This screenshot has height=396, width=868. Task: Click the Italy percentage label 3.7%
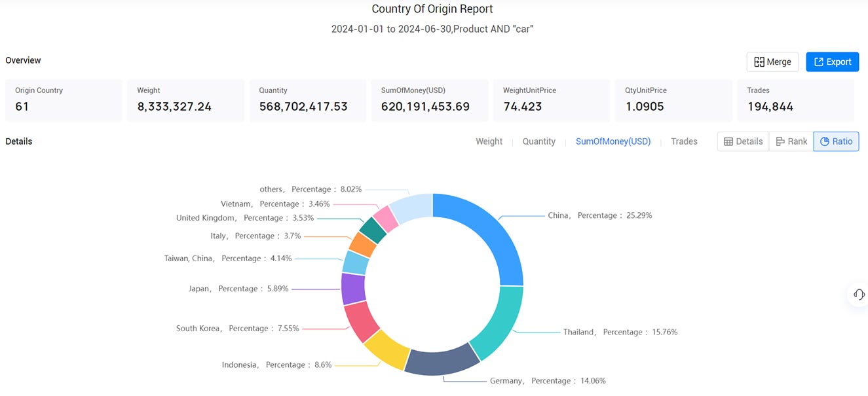(x=256, y=236)
